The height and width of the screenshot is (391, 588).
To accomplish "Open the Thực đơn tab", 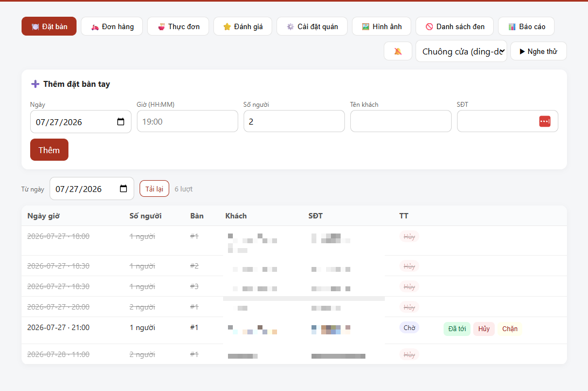I will click(178, 26).
